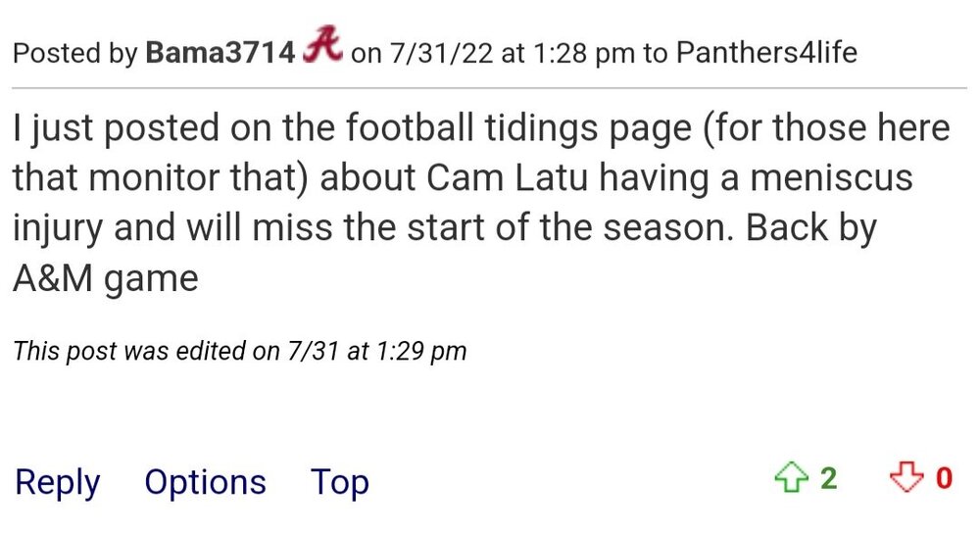Click the Alabama A logo icon
The image size is (980, 535).
click(322, 45)
